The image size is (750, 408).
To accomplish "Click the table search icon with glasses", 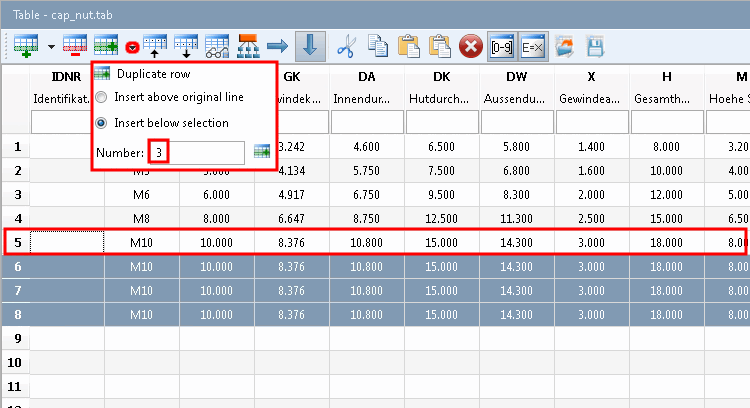I will 217,47.
